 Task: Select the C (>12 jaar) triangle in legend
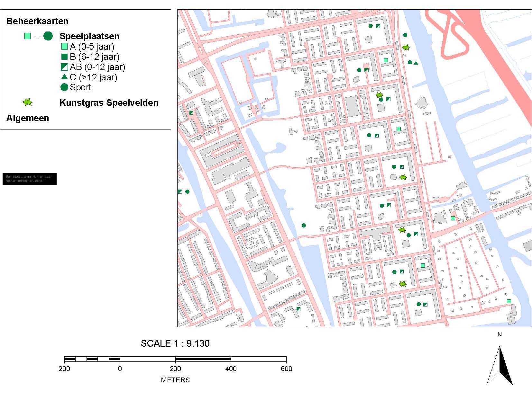pyautogui.click(x=64, y=77)
